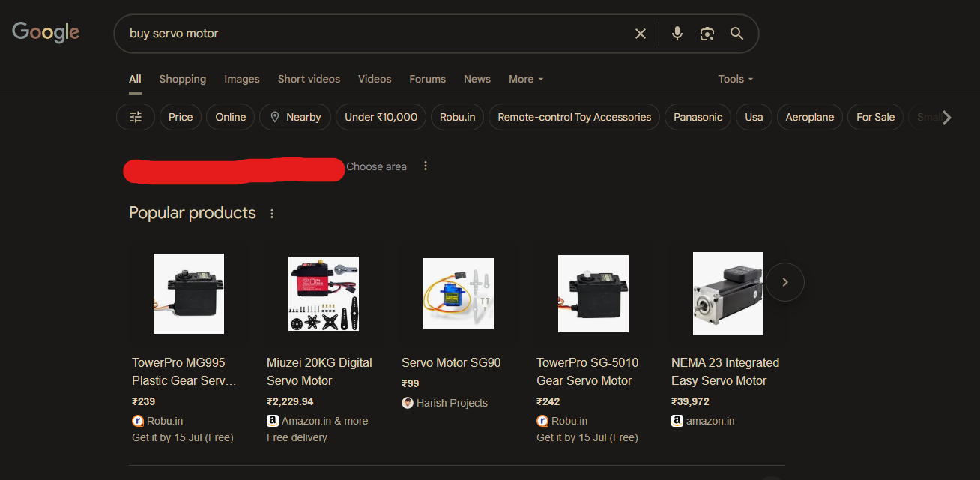Image resolution: width=980 pixels, height=480 pixels.
Task: Click the Free delivery text under Miuzei
Action: (x=297, y=437)
